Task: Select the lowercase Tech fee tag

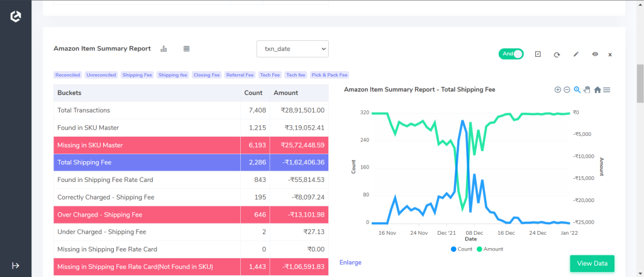Action: click(x=296, y=75)
